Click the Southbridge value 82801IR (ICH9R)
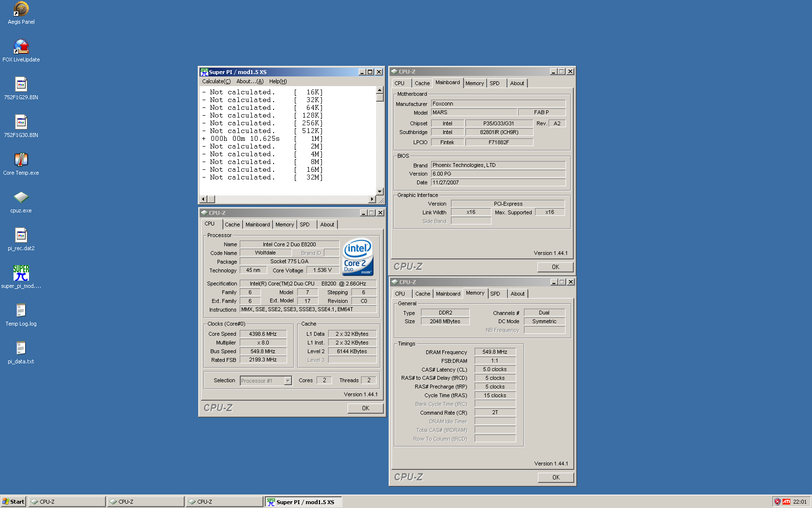 click(x=499, y=132)
